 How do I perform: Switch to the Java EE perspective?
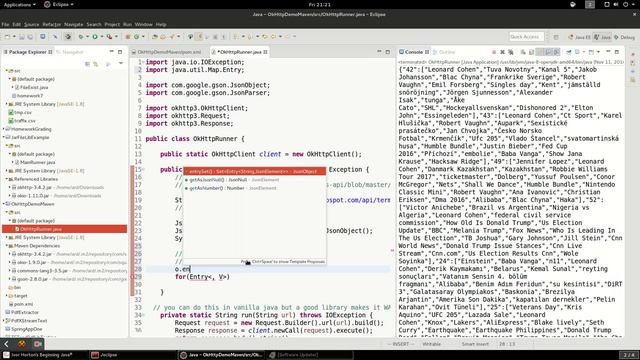(x=579, y=37)
